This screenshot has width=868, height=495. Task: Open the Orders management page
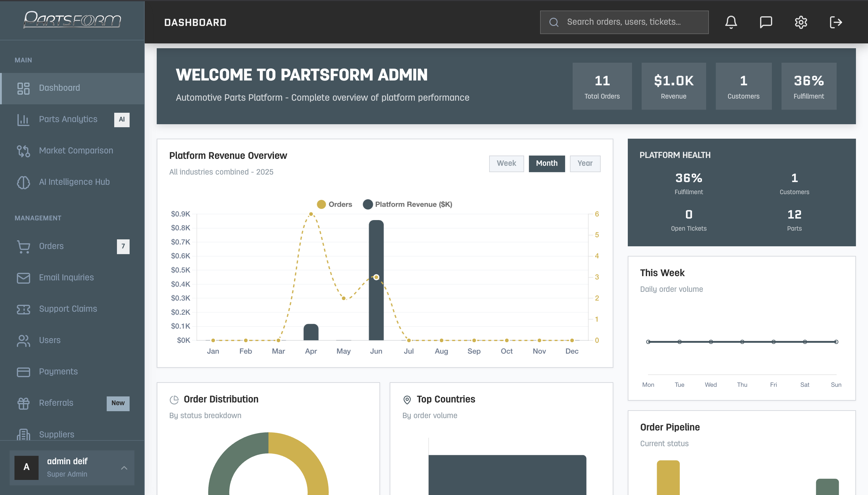(x=72, y=247)
